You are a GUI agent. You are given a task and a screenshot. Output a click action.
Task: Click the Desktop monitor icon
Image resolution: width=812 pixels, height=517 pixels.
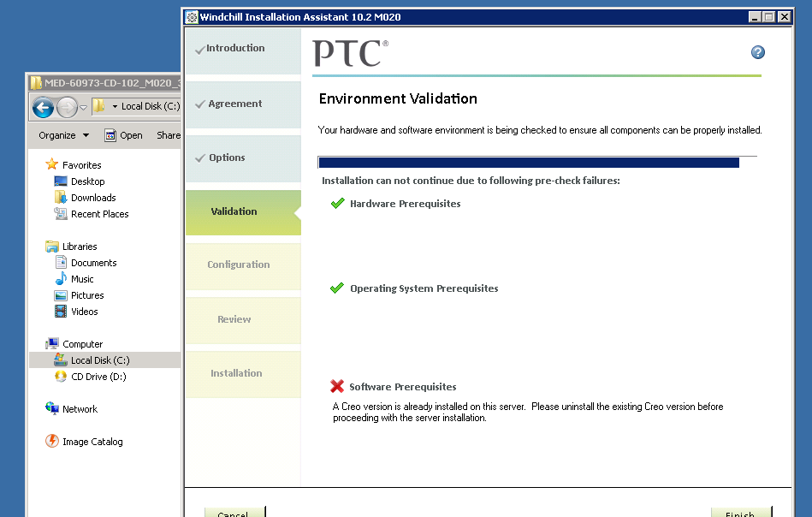61,181
